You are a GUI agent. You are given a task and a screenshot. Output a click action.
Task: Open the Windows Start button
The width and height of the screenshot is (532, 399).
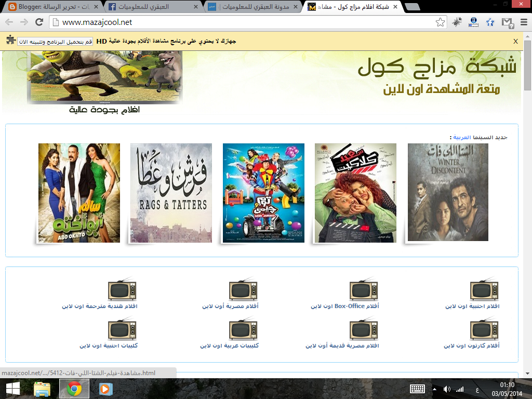point(13,389)
